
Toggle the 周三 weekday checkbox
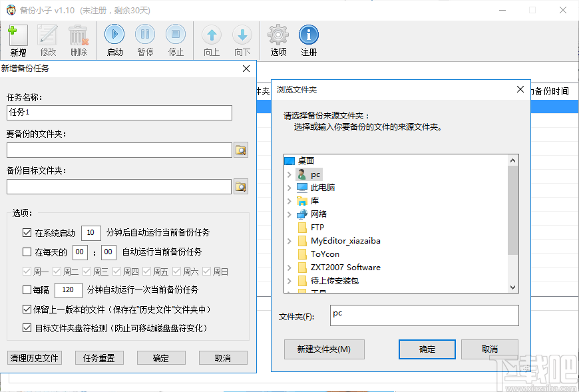point(87,272)
